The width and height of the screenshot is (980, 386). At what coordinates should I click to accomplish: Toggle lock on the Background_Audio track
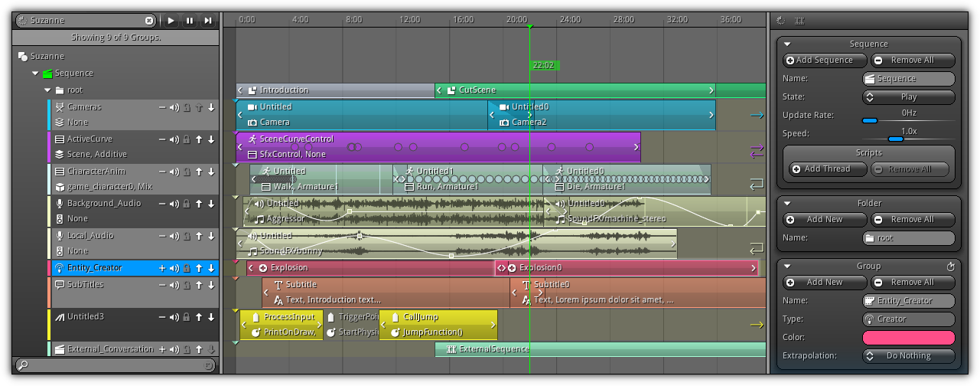pyautogui.click(x=187, y=204)
